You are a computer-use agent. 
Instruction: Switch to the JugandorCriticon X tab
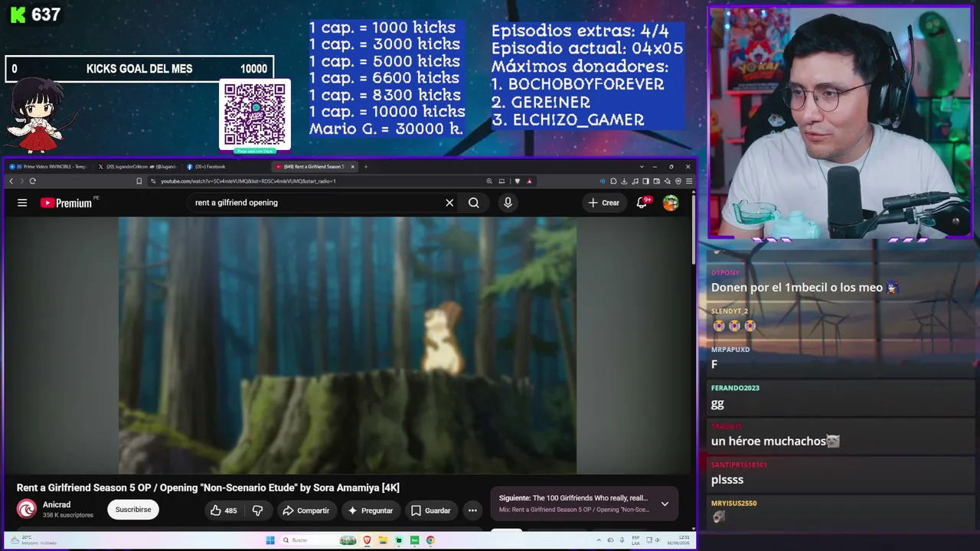(x=138, y=167)
